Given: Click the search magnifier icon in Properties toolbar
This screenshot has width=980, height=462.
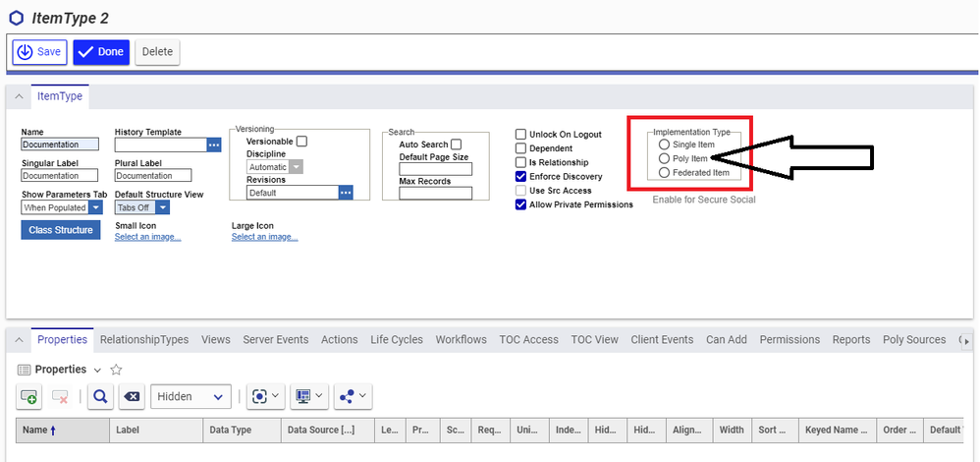Looking at the screenshot, I should (99, 396).
